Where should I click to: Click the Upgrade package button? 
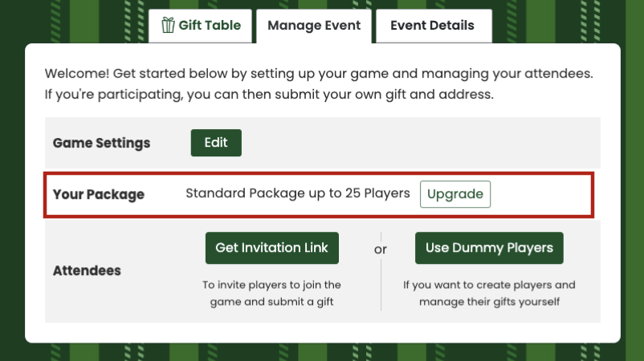pos(455,194)
